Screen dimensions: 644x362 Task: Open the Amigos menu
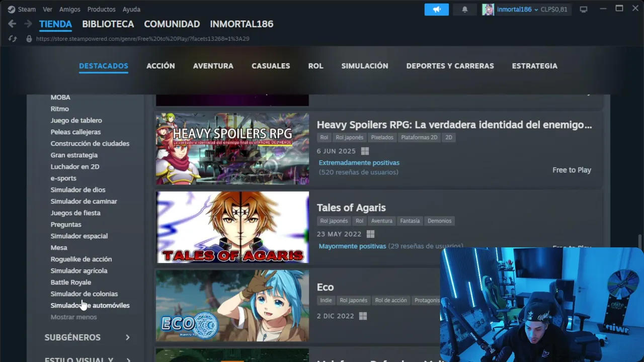click(69, 10)
